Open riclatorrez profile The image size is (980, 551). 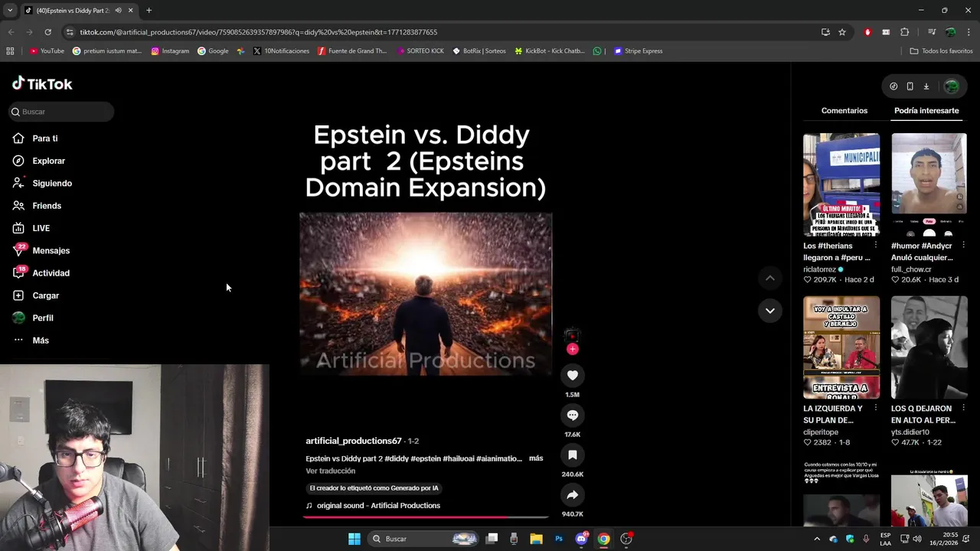(820, 269)
